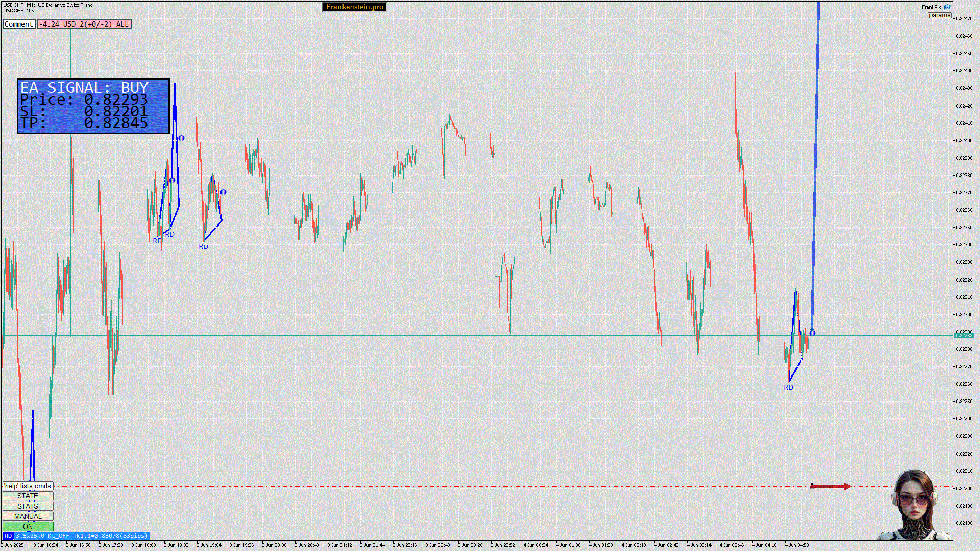Image resolution: width=980 pixels, height=551 pixels.
Task: Select the RD label under the 19:04 triangle
Action: tap(203, 246)
